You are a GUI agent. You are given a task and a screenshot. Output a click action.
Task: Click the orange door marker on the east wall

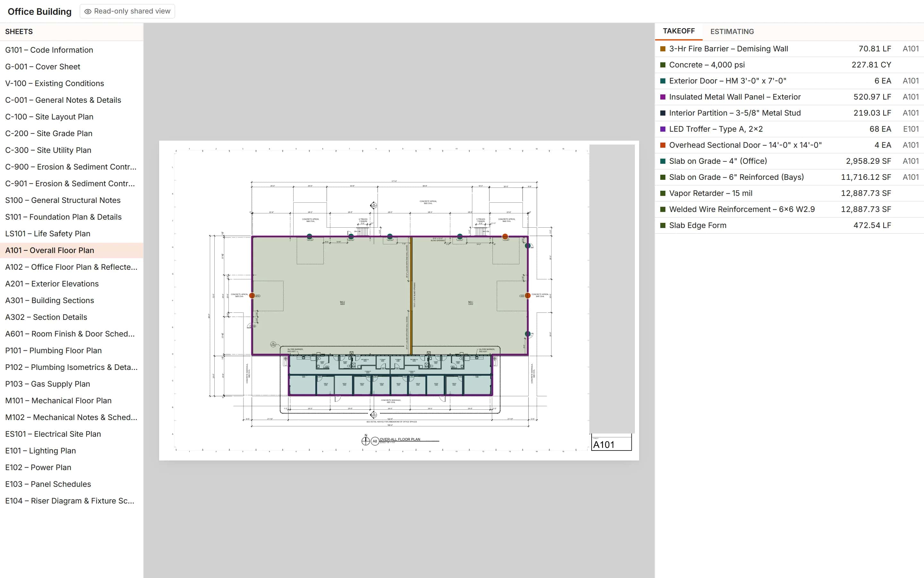click(x=528, y=295)
